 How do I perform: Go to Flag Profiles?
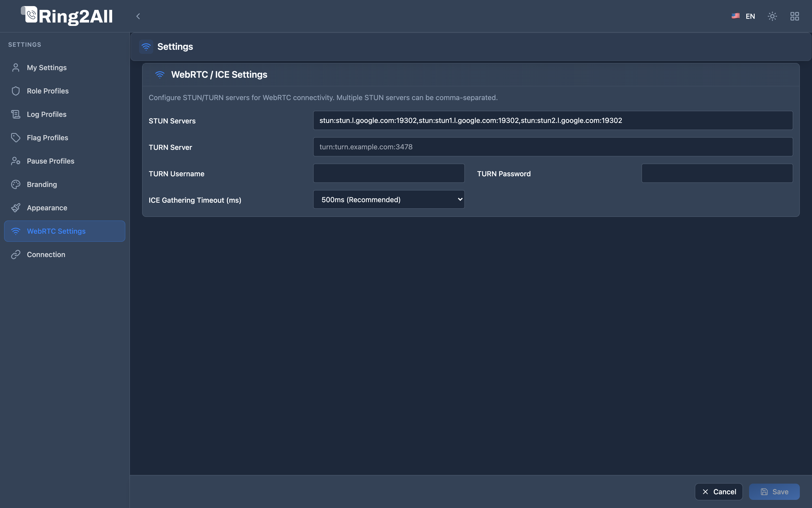point(64,138)
